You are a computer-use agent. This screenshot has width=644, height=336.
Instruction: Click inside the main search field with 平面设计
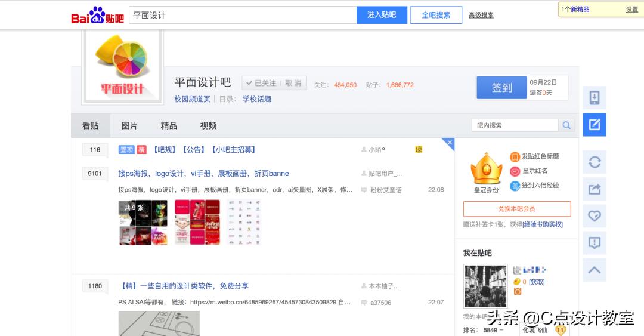point(243,15)
